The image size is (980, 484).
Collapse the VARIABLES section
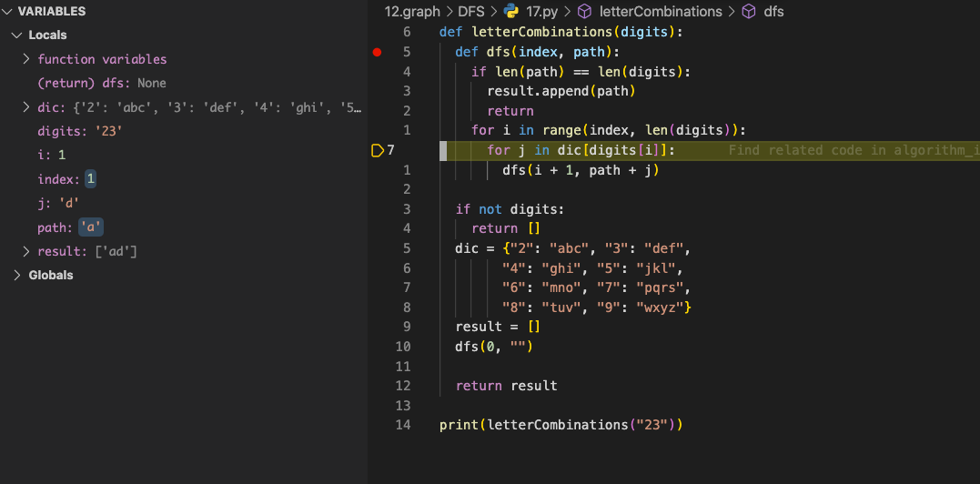pyautogui.click(x=6, y=11)
